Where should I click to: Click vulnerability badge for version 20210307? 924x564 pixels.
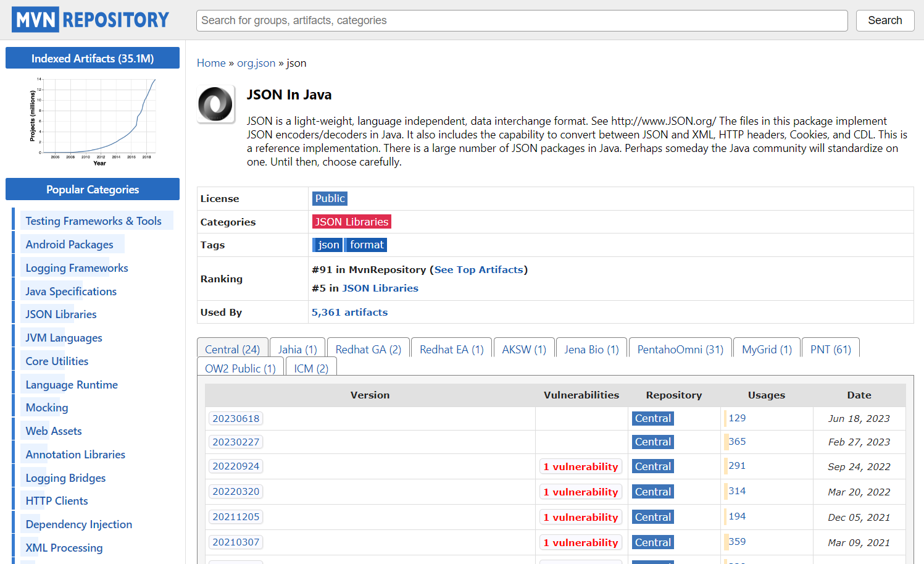point(581,542)
